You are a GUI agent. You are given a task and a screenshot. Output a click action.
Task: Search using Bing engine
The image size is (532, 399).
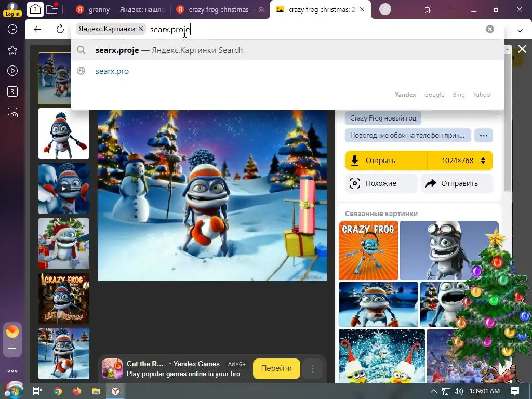pos(458,95)
